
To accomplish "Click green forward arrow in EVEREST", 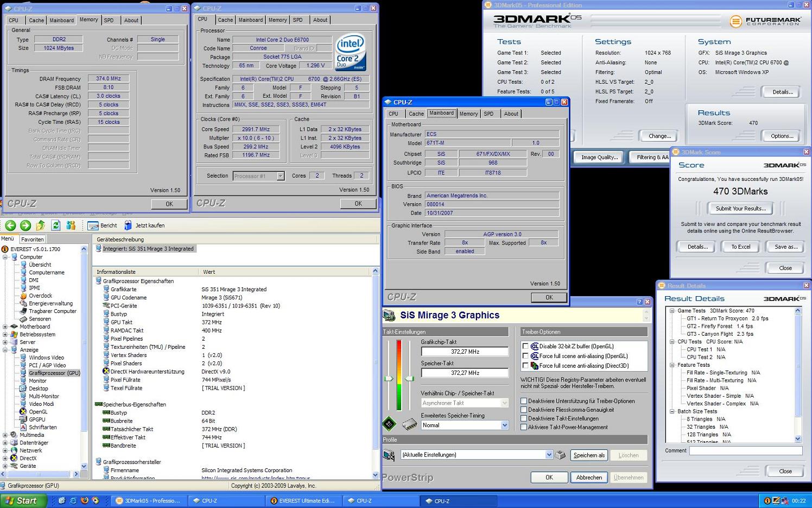I will pyautogui.click(x=26, y=225).
